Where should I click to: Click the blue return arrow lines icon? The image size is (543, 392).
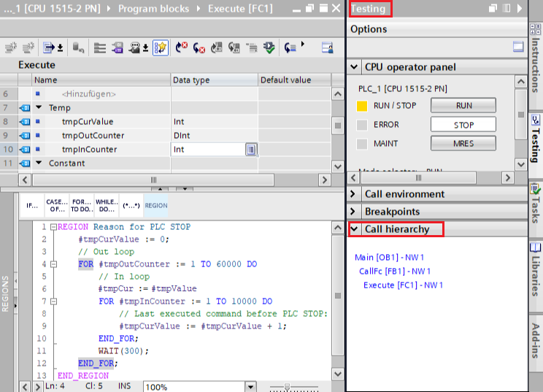point(290,47)
